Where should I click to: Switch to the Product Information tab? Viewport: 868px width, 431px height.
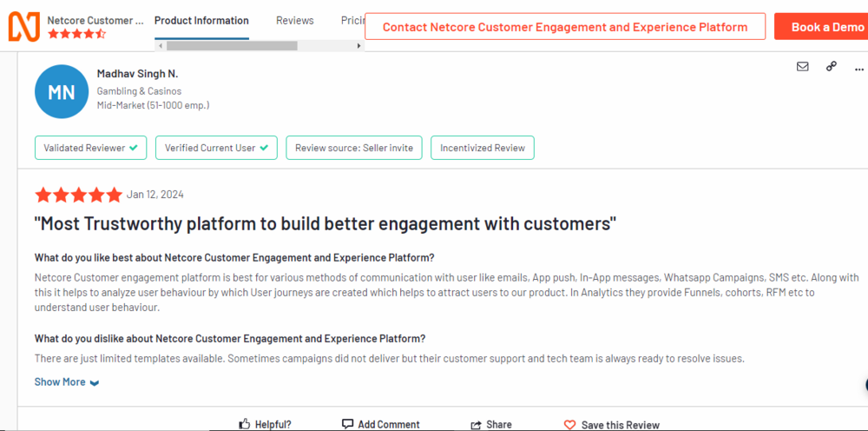pyautogui.click(x=201, y=21)
